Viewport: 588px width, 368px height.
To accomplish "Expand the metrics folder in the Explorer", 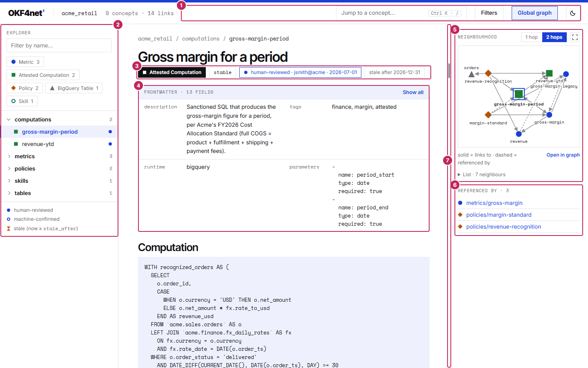I will click(59, 156).
